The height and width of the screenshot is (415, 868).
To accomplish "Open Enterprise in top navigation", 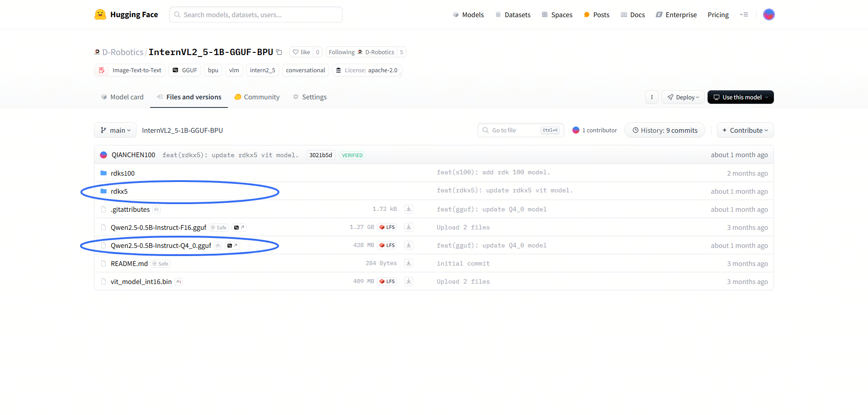I will tap(676, 15).
